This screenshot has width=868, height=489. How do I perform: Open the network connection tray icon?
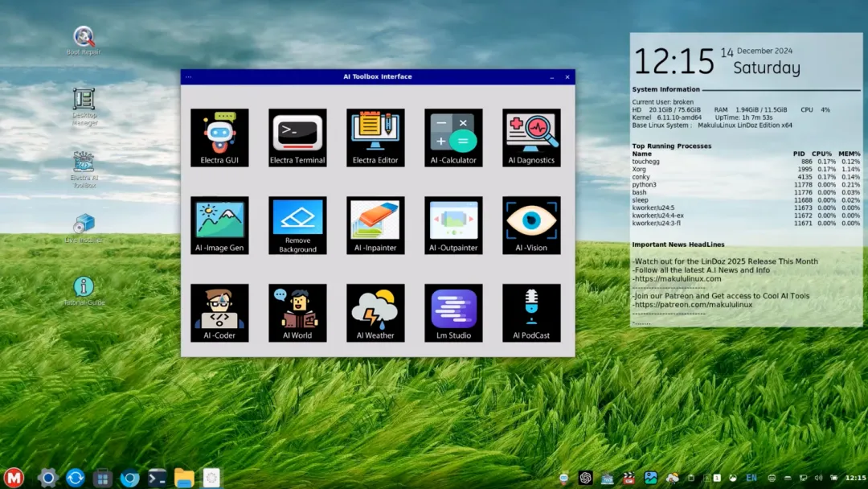tap(803, 478)
